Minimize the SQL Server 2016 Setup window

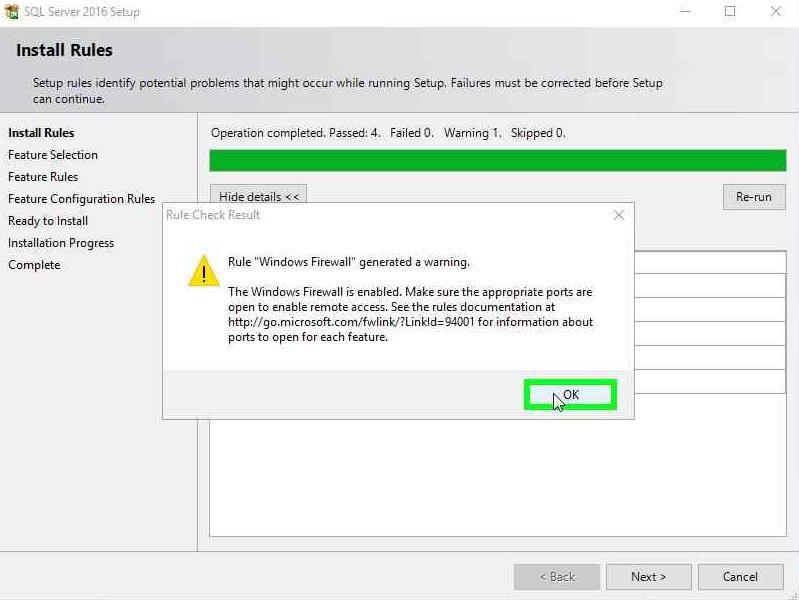point(685,11)
